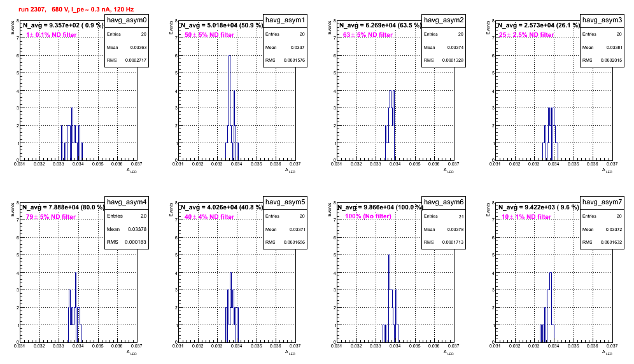This screenshot has width=634, height=364.
Task: Click Mean 0.03381 in havg_asym3 stats
Action: click(602, 47)
